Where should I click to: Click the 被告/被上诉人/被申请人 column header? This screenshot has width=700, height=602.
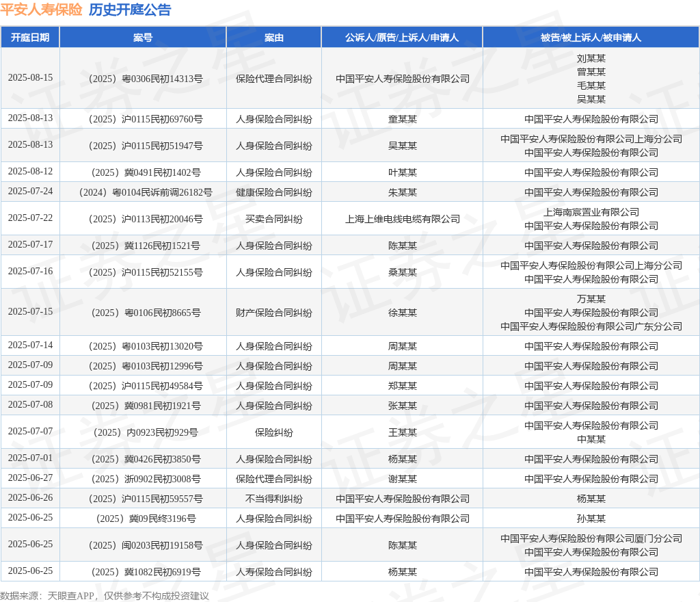591,38
